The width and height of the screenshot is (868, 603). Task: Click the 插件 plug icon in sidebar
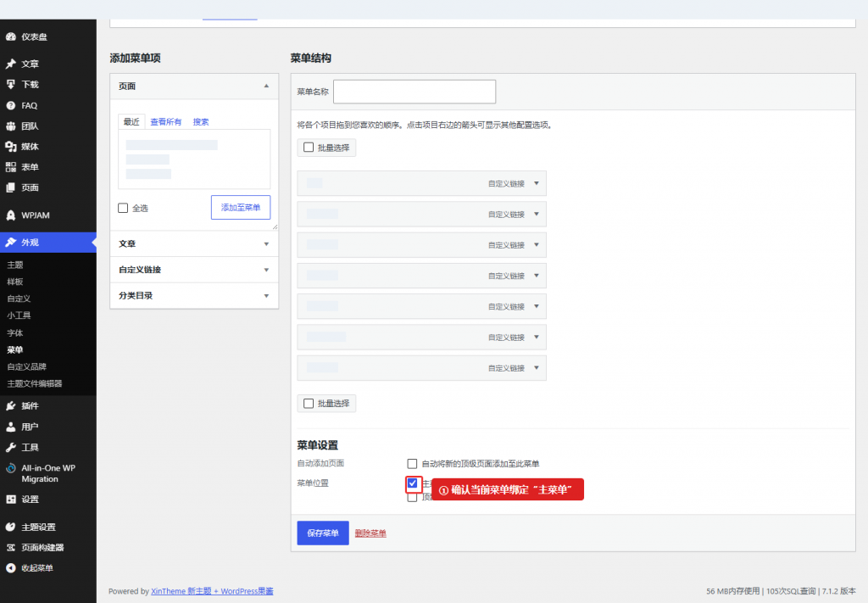(10, 406)
